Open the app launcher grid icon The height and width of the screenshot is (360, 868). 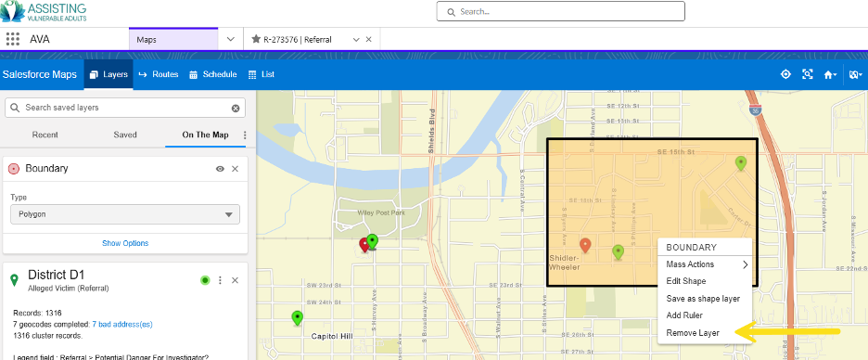pos(13,39)
